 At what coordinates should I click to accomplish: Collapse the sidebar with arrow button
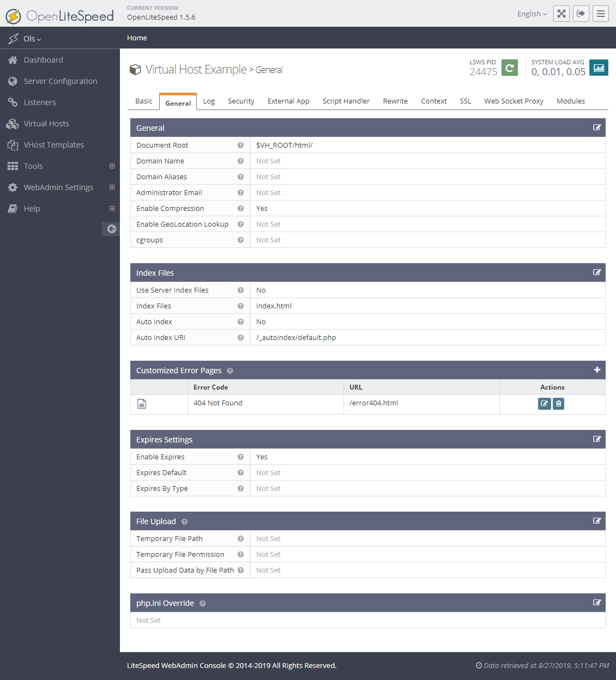(111, 229)
